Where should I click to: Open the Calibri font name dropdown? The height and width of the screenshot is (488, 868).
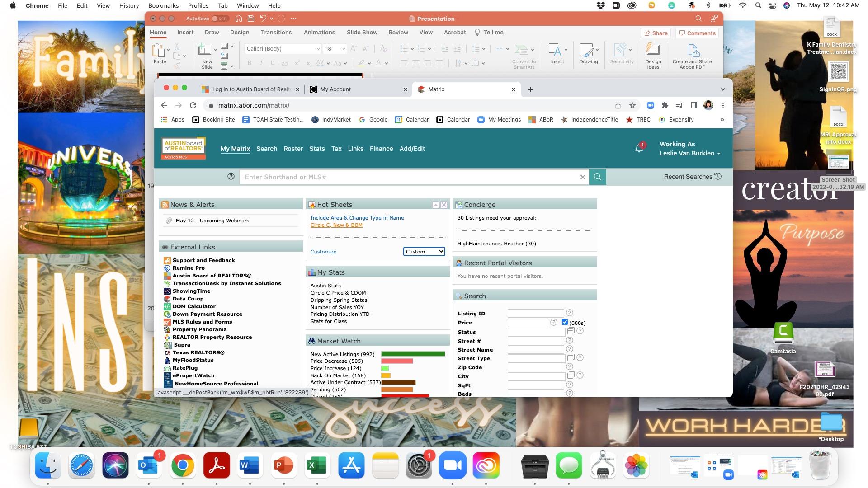coord(318,49)
